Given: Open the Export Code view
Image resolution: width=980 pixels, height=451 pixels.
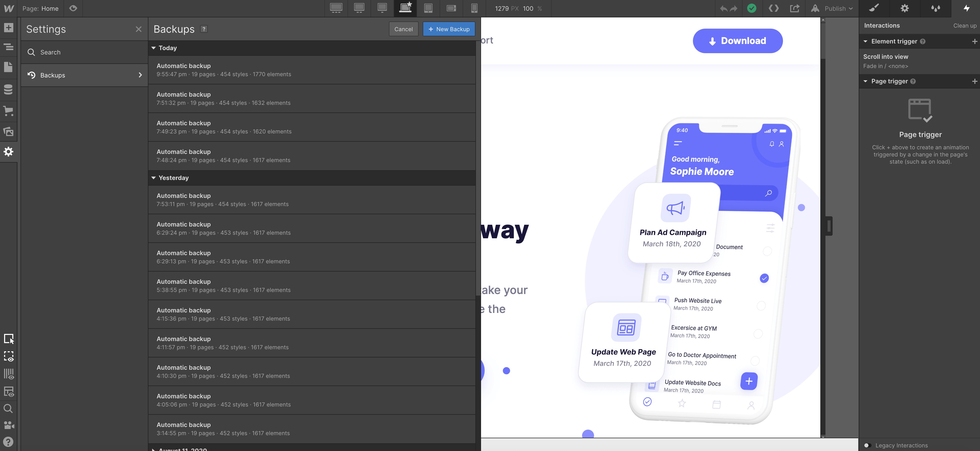Looking at the screenshot, I should tap(773, 8).
